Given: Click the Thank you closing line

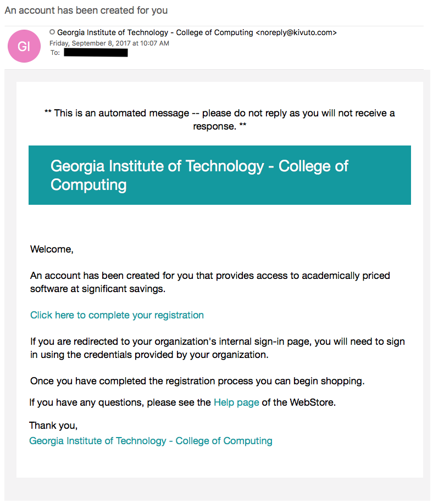Looking at the screenshot, I should 53,425.
